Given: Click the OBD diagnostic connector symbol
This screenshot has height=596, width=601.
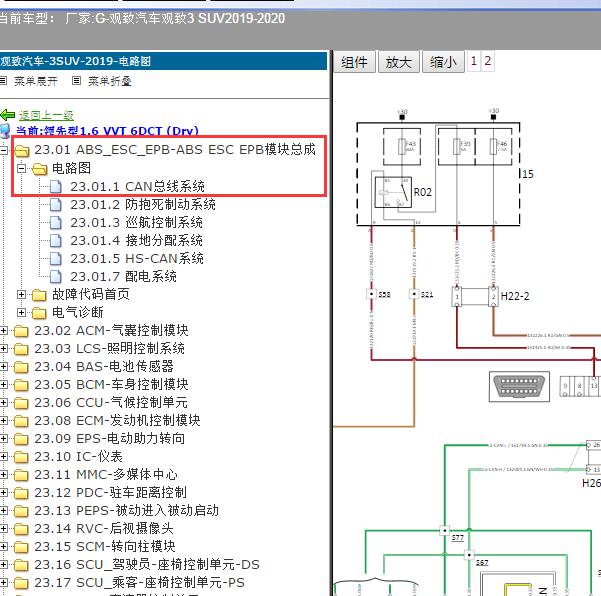Looking at the screenshot, I should tap(519, 386).
